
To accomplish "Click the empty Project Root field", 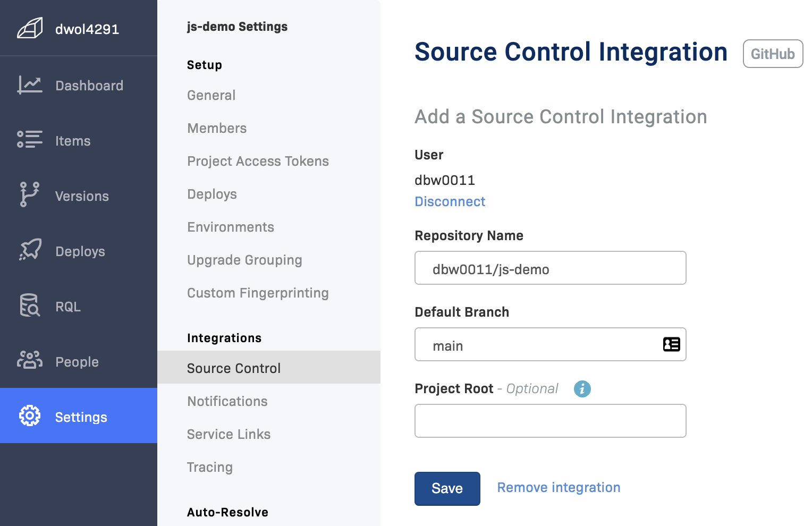I will click(550, 421).
